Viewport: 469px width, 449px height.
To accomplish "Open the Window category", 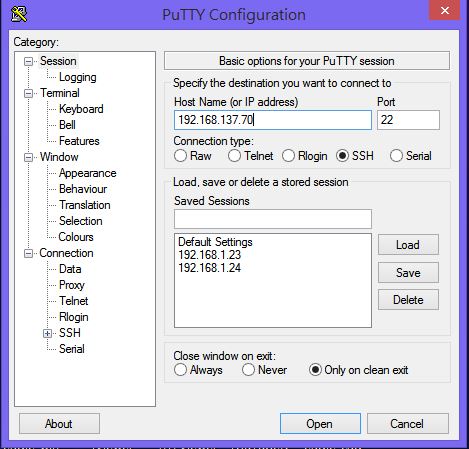I will pos(59,157).
